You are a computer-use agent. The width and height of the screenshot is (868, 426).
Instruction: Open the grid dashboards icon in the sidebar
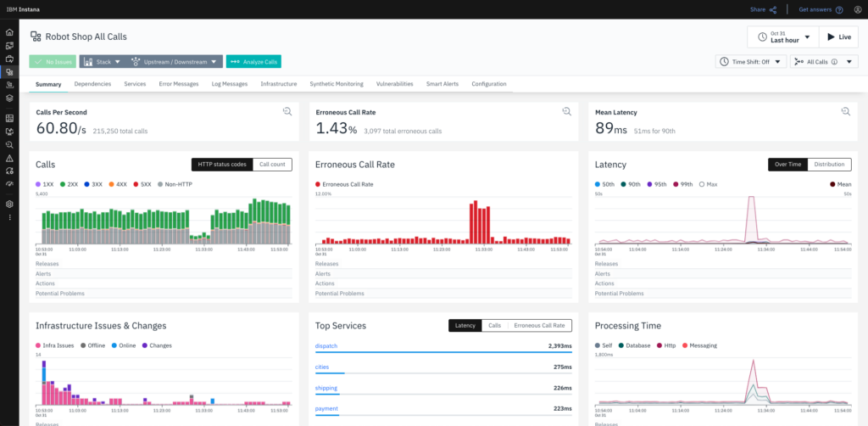[x=9, y=118]
